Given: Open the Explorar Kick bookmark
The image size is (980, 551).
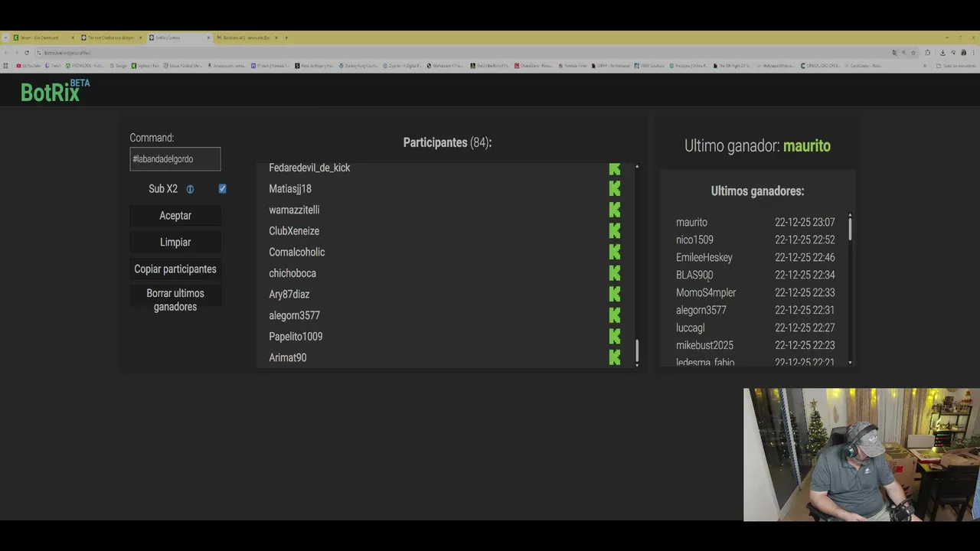Looking at the screenshot, I should [x=145, y=66].
